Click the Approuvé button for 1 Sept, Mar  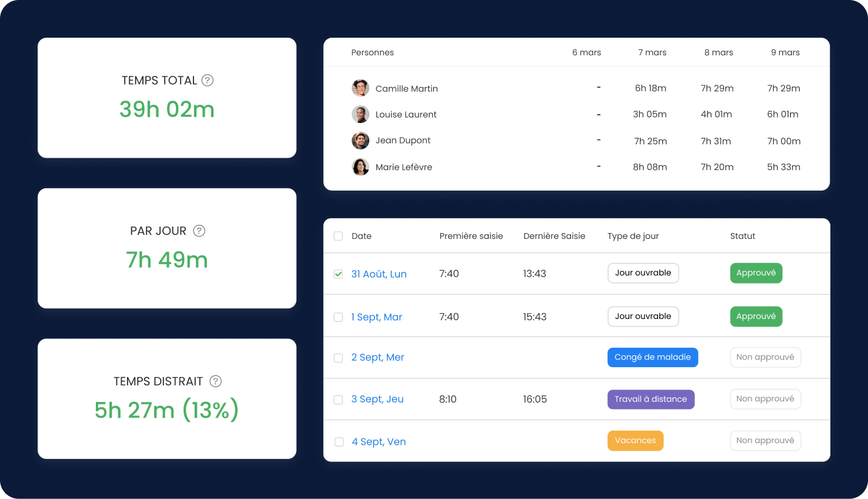point(756,317)
